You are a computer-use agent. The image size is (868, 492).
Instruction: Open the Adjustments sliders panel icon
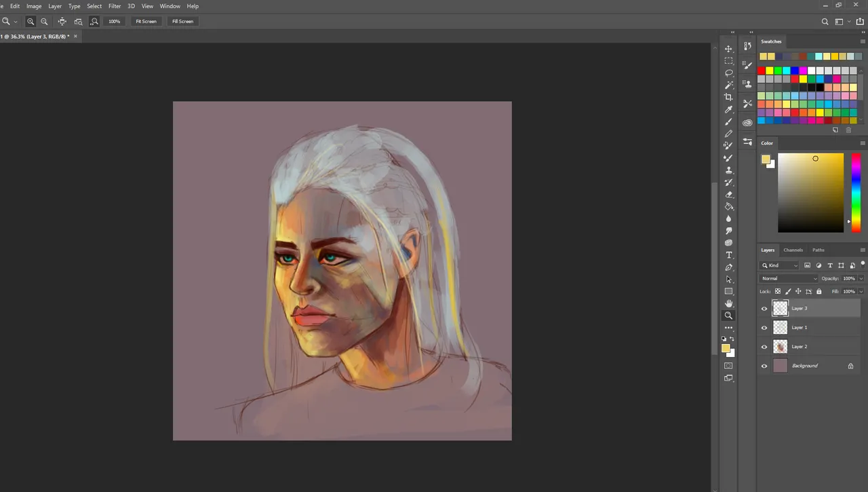tap(747, 142)
